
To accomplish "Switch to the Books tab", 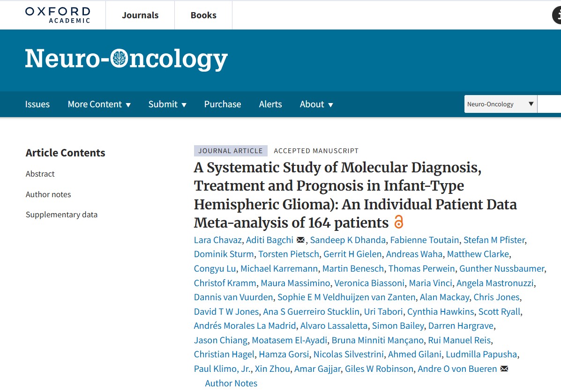I will pos(203,15).
